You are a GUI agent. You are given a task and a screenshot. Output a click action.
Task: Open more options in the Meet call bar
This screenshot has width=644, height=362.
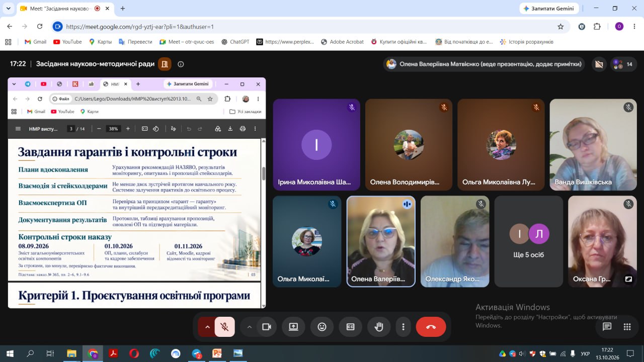coord(403,327)
